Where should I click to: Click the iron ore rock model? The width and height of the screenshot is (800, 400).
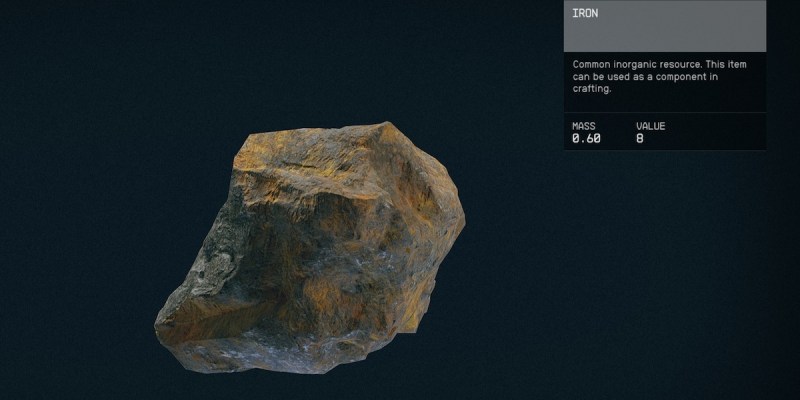(310, 245)
